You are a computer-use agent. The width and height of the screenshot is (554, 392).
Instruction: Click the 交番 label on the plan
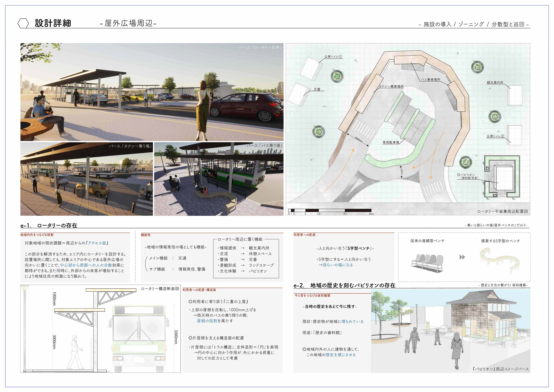pos(317,89)
